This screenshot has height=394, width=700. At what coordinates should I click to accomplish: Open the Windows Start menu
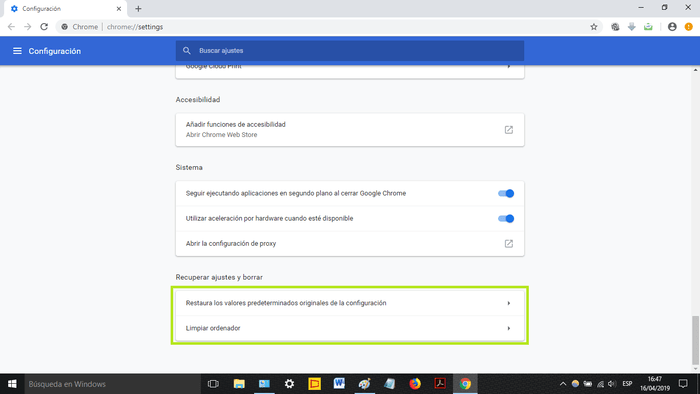(x=12, y=384)
